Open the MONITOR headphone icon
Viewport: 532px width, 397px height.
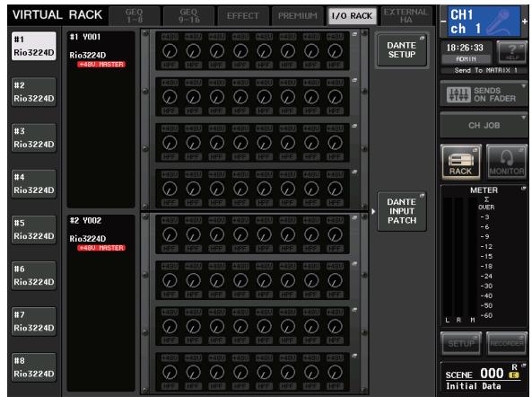[x=507, y=162]
